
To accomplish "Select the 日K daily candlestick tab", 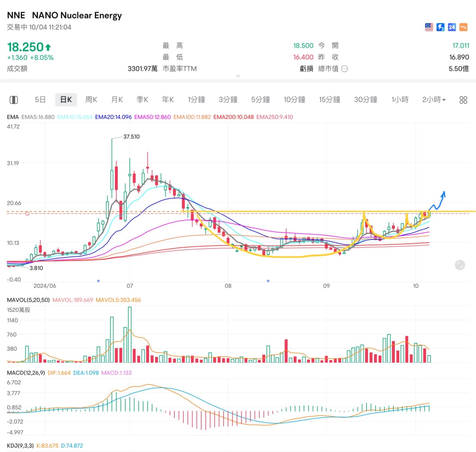I will (x=66, y=100).
